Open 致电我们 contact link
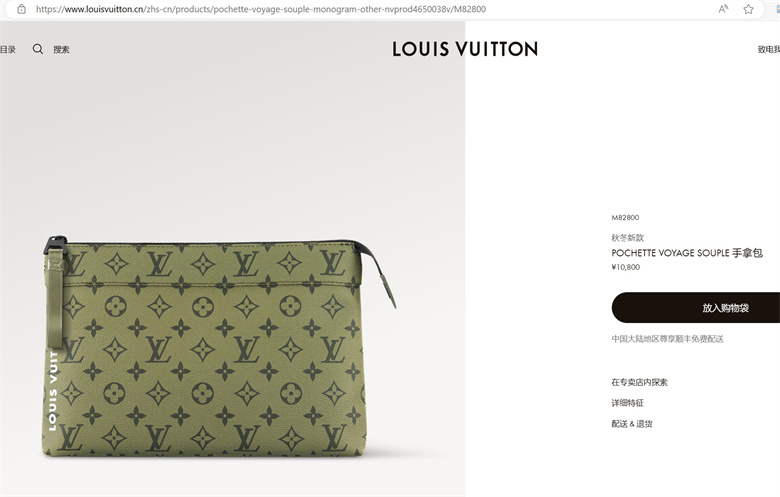 click(769, 49)
